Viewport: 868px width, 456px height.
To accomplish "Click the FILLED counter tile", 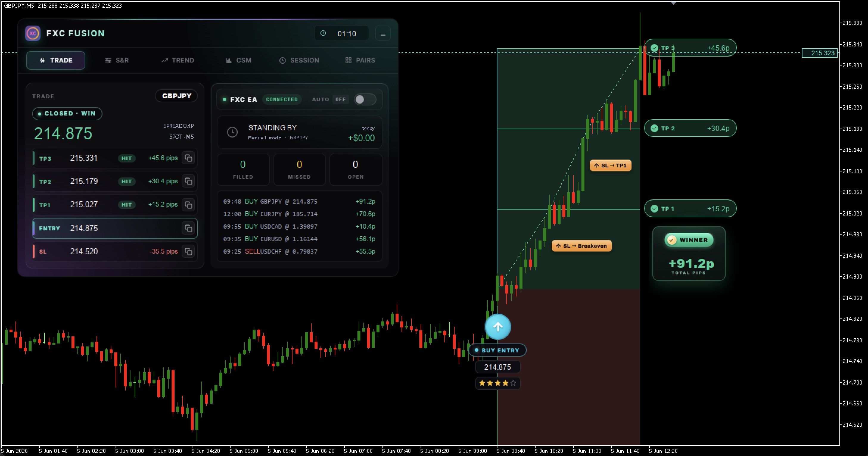I will pos(243,169).
